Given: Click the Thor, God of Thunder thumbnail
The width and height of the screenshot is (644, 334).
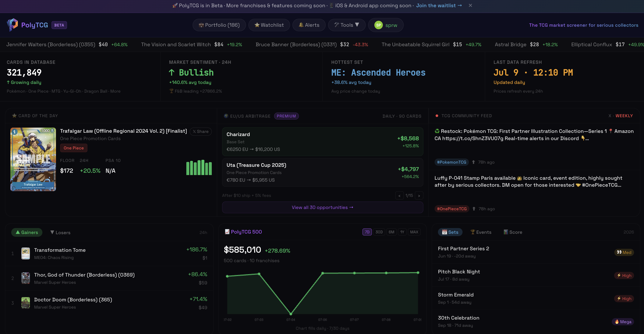Looking at the screenshot, I should click(x=25, y=278).
